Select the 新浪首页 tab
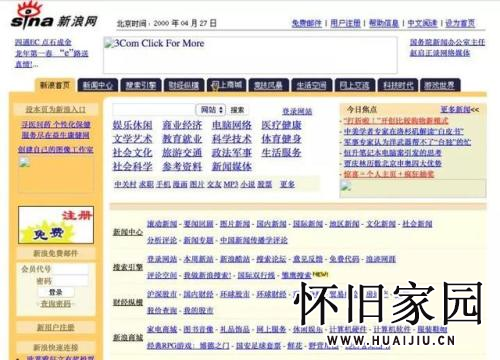The image size is (500, 360). pos(55,85)
